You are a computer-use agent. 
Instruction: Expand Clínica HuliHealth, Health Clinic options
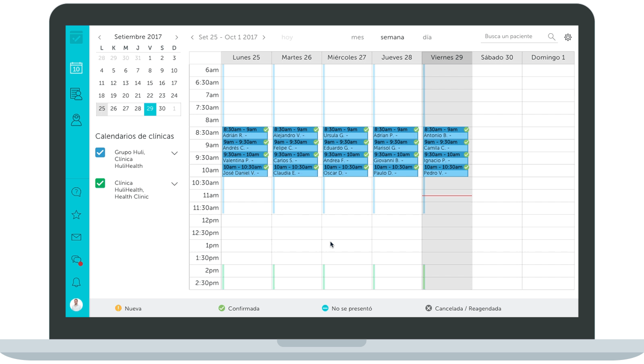(175, 184)
